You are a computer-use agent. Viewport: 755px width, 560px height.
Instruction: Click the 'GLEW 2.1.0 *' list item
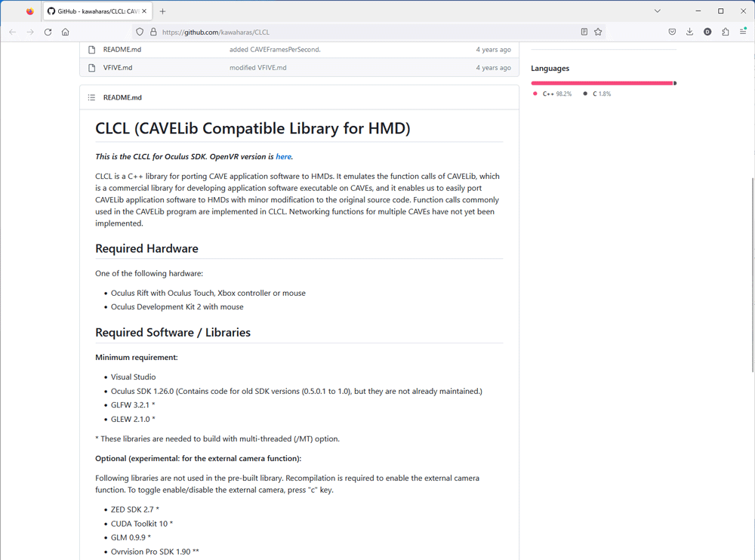[x=133, y=420]
